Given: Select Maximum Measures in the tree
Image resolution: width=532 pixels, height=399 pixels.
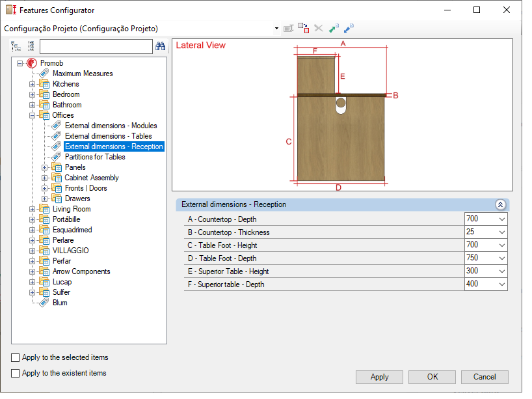Looking at the screenshot, I should point(83,74).
